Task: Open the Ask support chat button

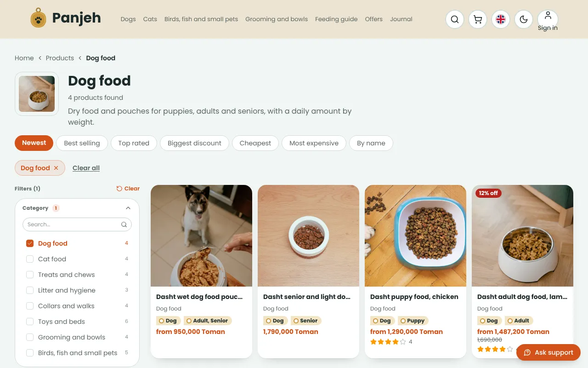Action: click(x=548, y=352)
